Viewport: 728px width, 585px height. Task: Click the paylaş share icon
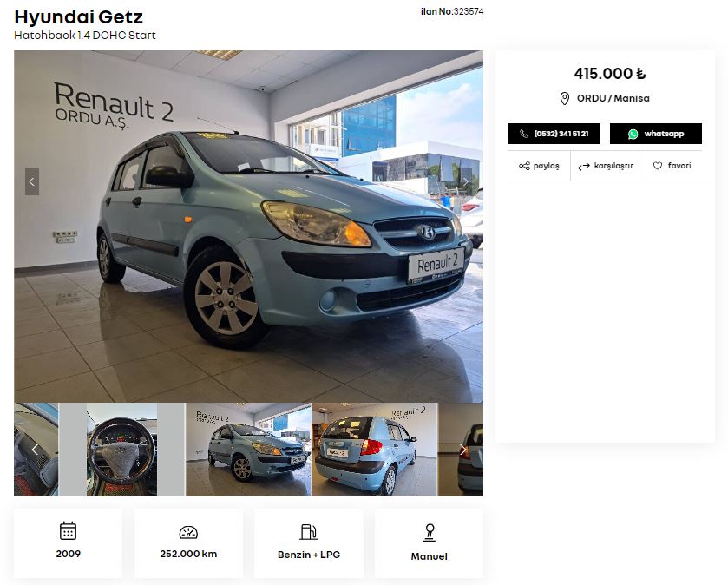[524, 166]
